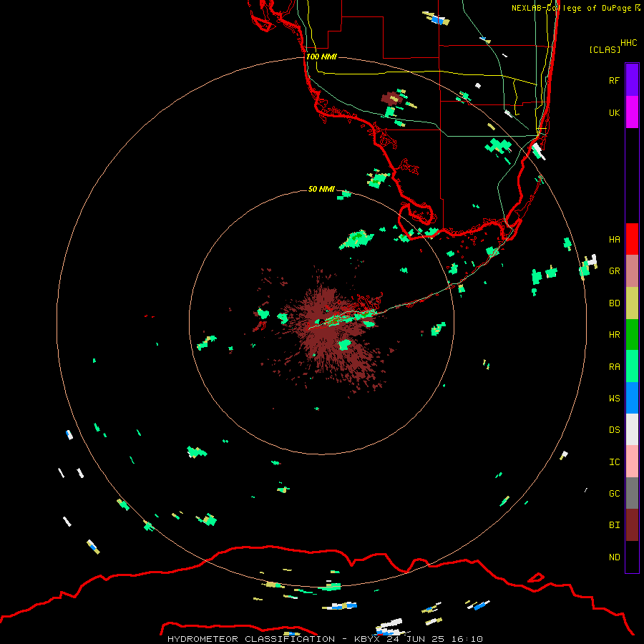Click the rain cell with heavy rain core north of radar
This screenshot has width=644, height=644.
[x=356, y=240]
